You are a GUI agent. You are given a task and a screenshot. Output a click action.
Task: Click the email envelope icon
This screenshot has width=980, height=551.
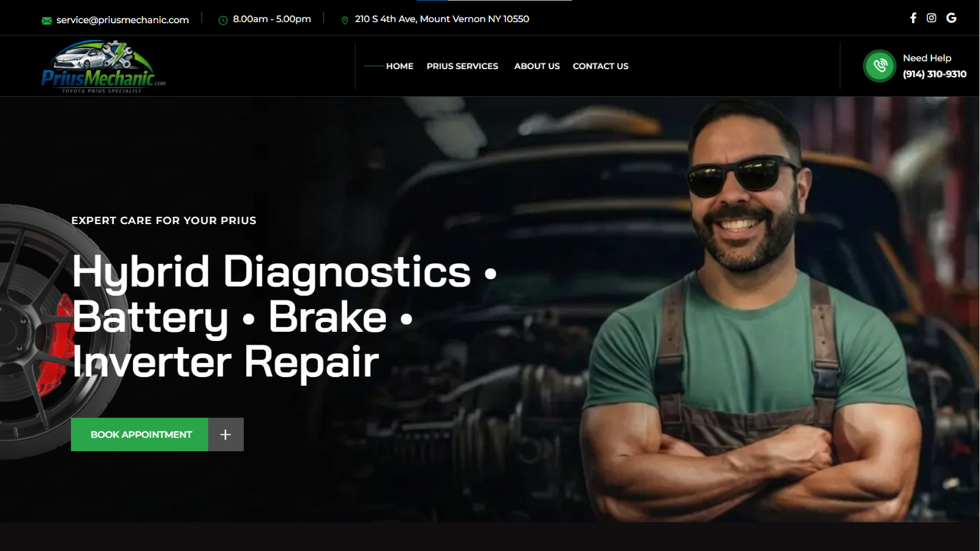(47, 20)
